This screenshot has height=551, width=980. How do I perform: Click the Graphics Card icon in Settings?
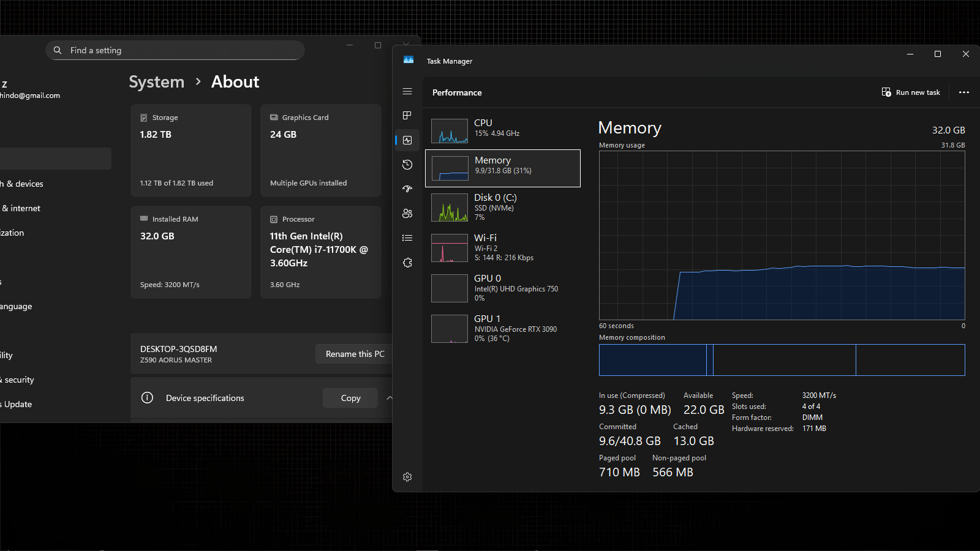pyautogui.click(x=274, y=118)
